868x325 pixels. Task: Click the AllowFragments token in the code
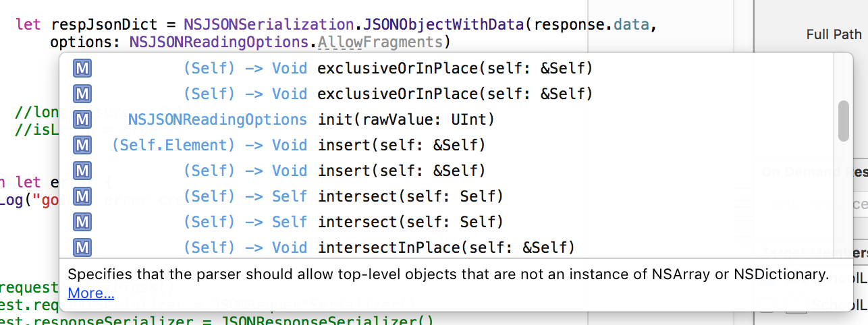coord(380,42)
